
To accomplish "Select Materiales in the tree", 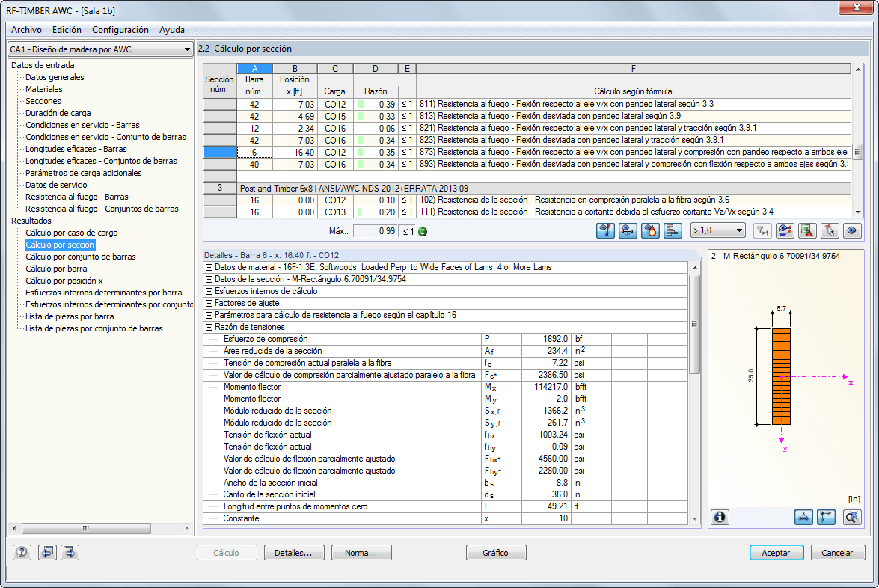I will click(43, 89).
